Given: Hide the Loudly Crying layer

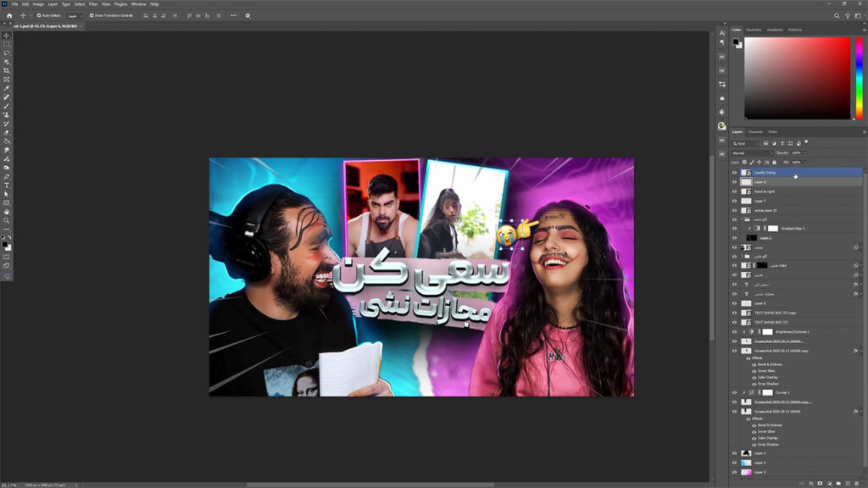Looking at the screenshot, I should 735,172.
